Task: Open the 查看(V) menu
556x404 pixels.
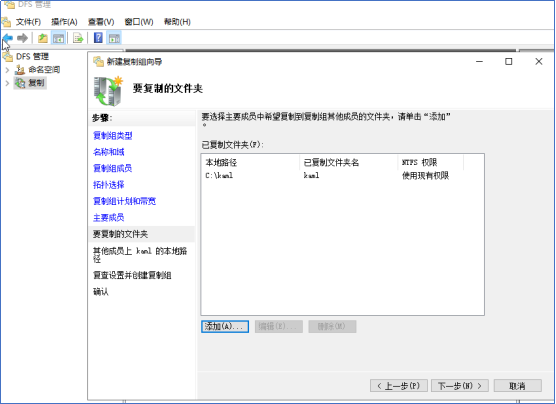Action: [101, 22]
